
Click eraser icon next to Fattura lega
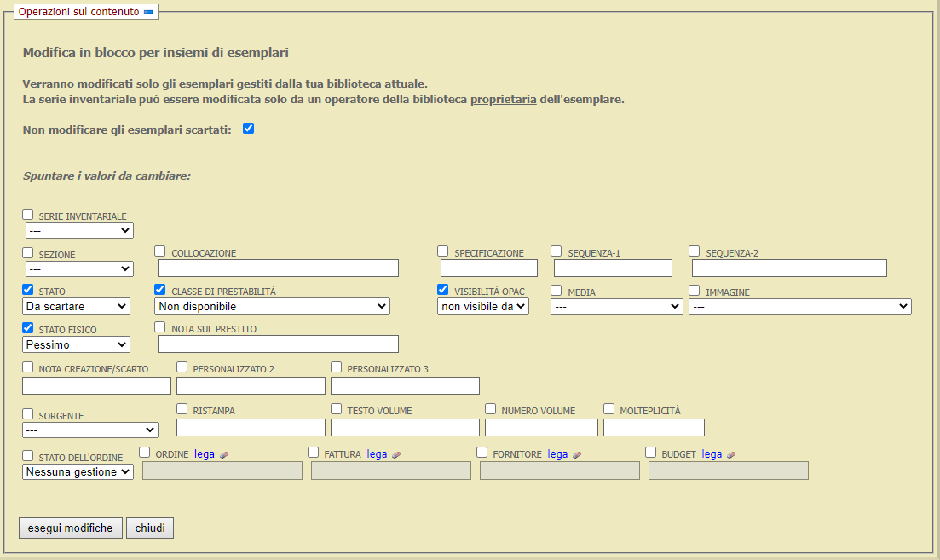click(396, 455)
